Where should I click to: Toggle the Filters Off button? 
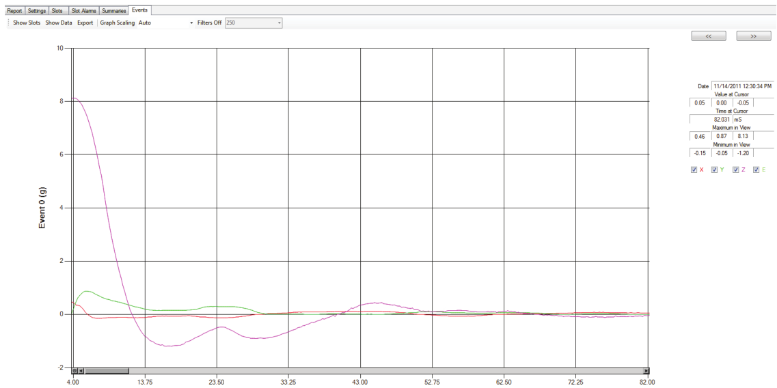(209, 23)
